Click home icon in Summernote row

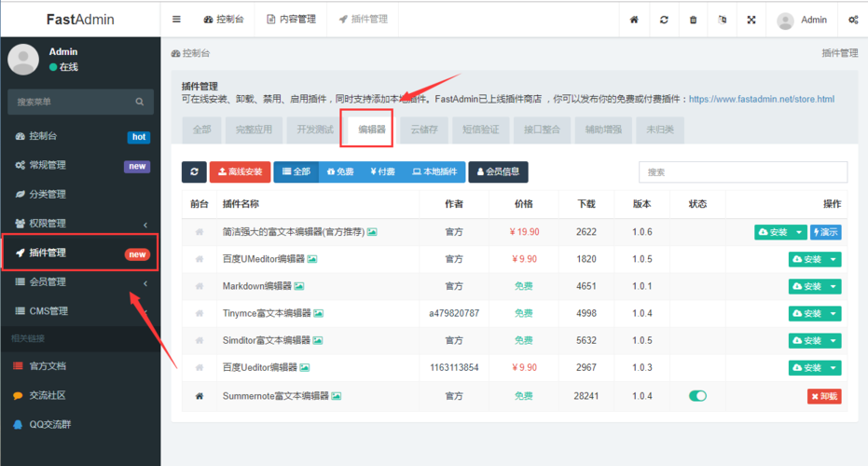[200, 396]
